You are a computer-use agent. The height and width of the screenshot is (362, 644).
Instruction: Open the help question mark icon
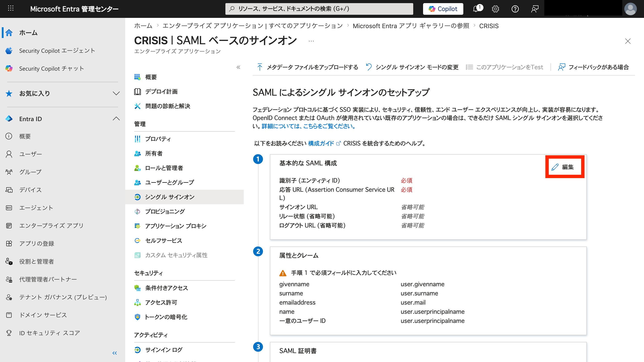click(515, 9)
